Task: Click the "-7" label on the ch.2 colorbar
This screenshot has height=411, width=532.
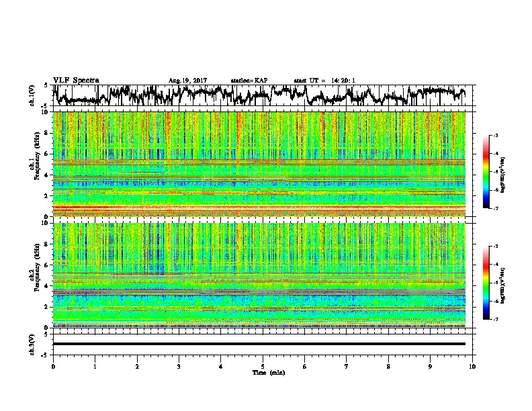Action: click(495, 319)
